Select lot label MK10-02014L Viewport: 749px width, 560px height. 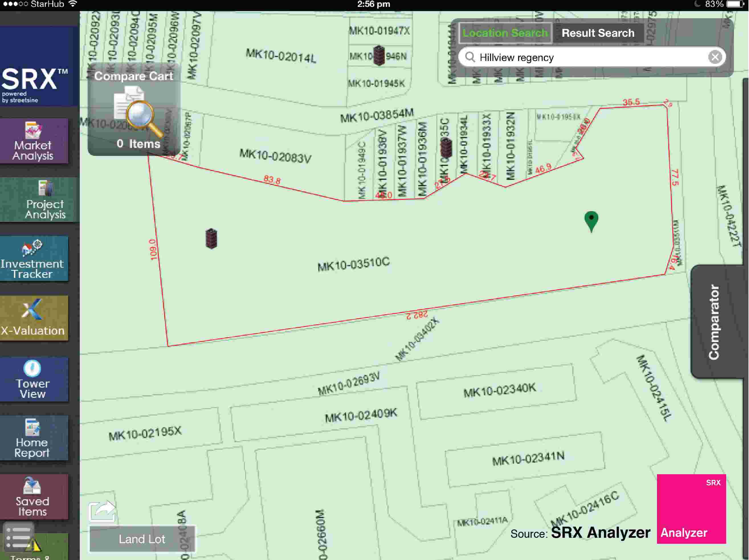click(x=281, y=56)
